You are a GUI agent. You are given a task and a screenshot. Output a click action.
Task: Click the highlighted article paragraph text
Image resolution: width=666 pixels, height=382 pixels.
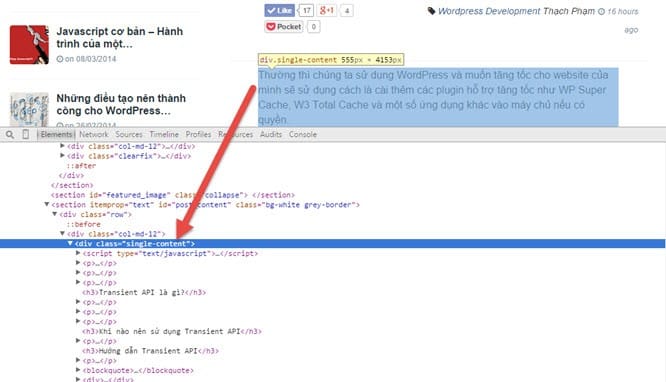(438, 97)
